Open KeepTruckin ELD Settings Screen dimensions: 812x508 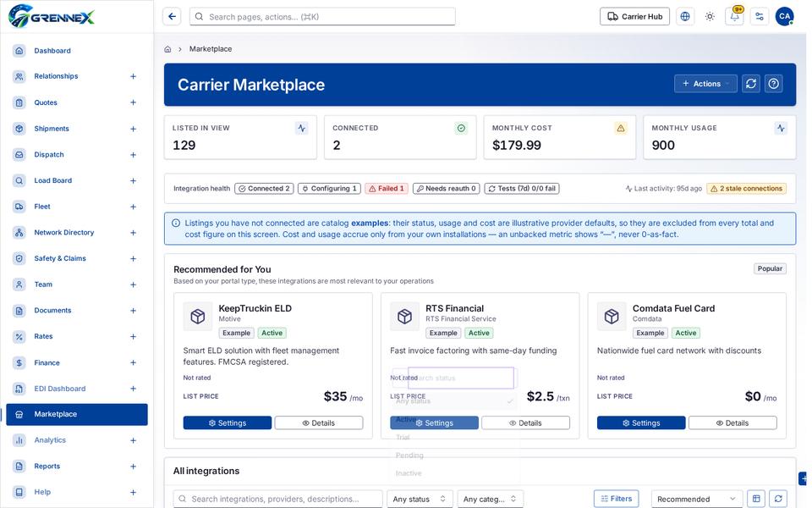click(228, 423)
